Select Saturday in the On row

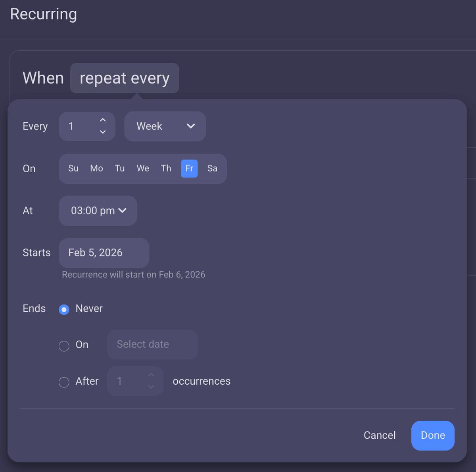[x=212, y=168]
